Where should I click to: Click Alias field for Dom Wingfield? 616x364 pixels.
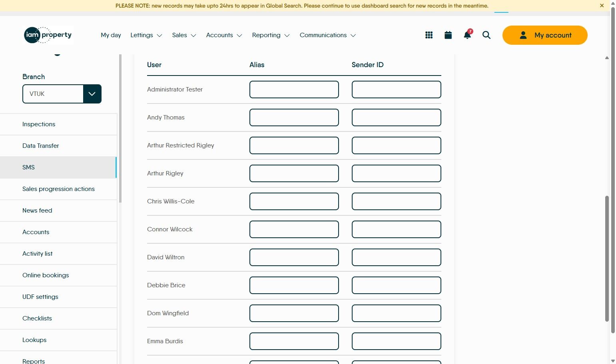(294, 313)
